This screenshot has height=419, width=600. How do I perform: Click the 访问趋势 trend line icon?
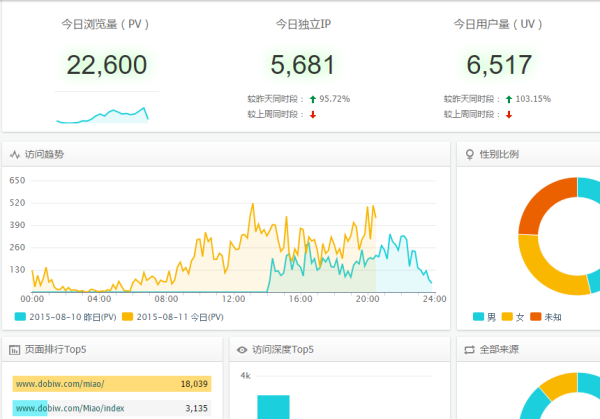click(x=15, y=155)
